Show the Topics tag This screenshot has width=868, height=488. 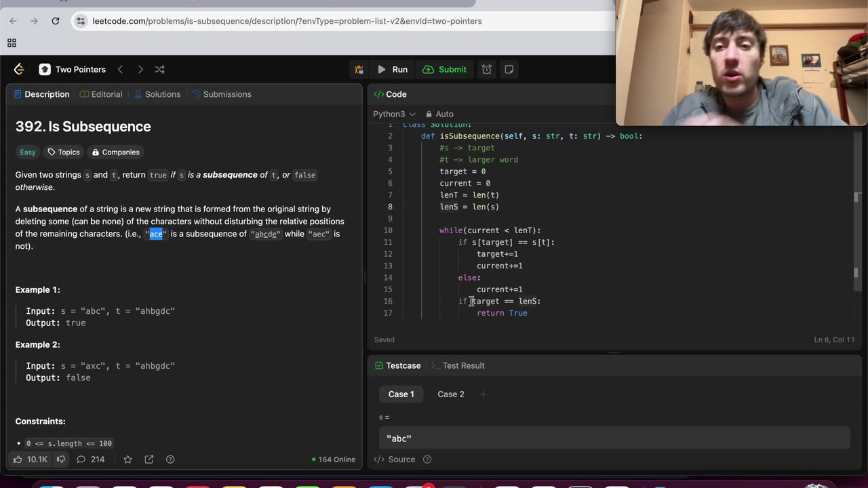click(64, 152)
